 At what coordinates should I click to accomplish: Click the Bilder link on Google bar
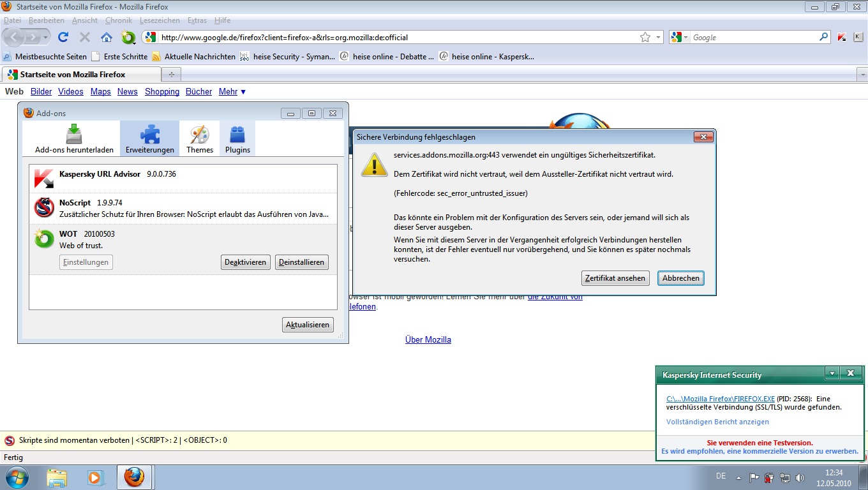pyautogui.click(x=41, y=92)
